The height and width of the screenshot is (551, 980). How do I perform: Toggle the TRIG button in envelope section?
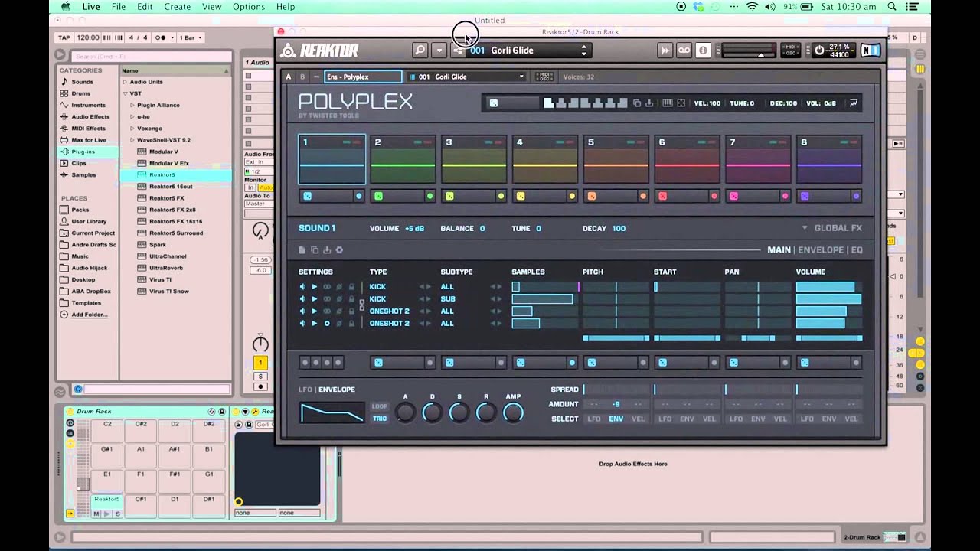tap(380, 419)
